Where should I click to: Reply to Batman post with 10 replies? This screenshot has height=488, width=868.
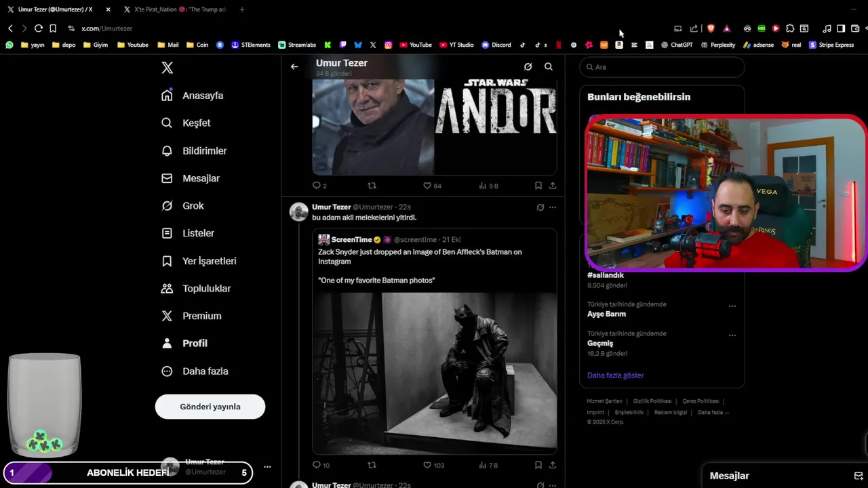pos(321,465)
